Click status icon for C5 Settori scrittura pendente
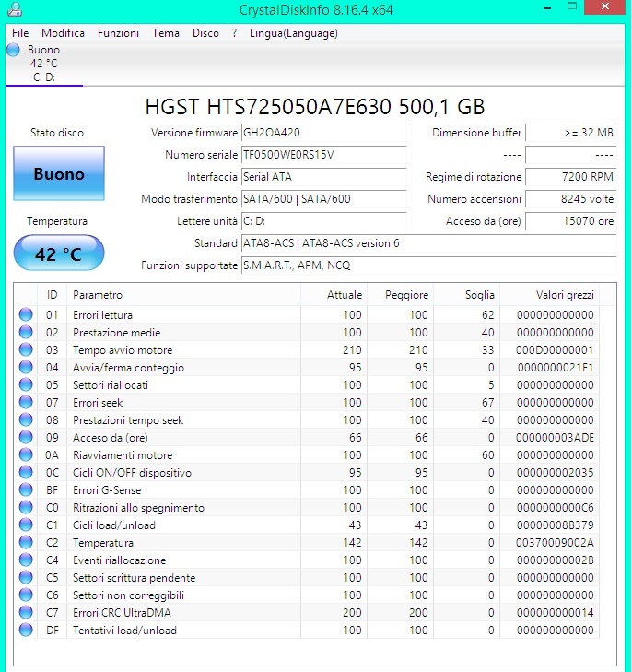Viewport: 632px width, 672px height. pyautogui.click(x=26, y=578)
